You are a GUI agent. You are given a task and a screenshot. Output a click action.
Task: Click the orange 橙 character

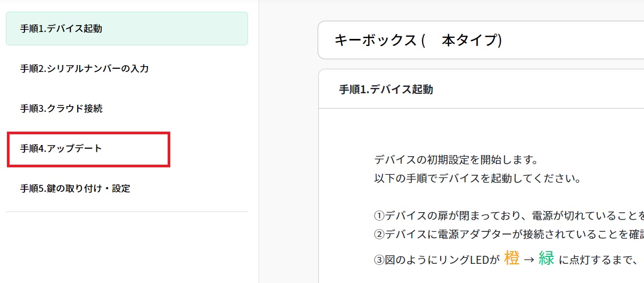pyautogui.click(x=511, y=258)
